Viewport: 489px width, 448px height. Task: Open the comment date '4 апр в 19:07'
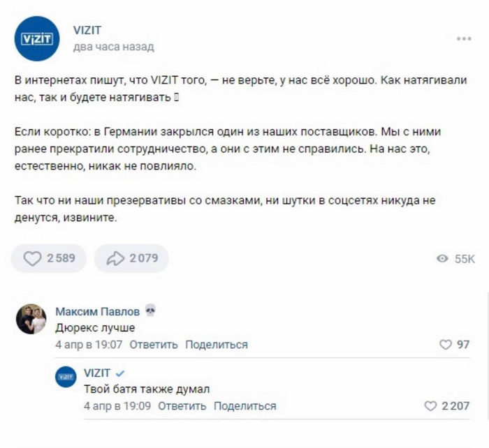[x=89, y=345]
